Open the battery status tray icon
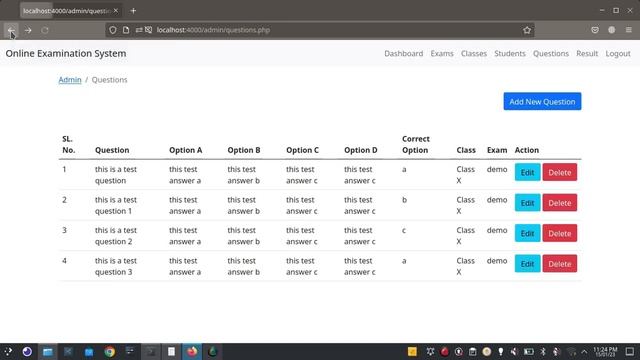The image size is (640, 360). click(x=529, y=351)
